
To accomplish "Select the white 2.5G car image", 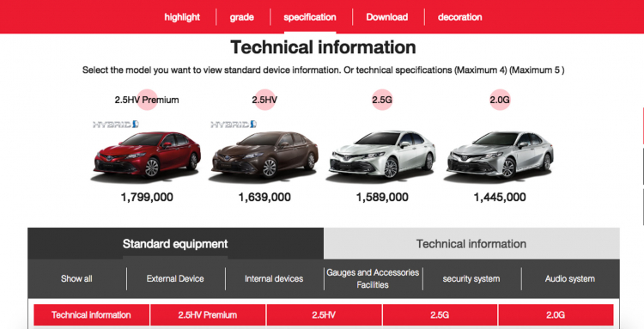I will point(382,155).
